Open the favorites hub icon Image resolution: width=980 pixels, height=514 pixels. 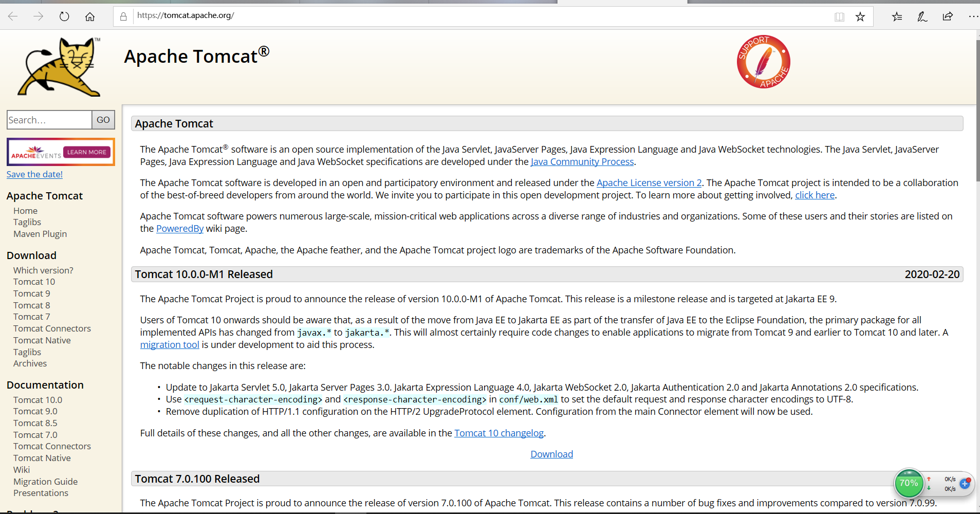pyautogui.click(x=897, y=16)
